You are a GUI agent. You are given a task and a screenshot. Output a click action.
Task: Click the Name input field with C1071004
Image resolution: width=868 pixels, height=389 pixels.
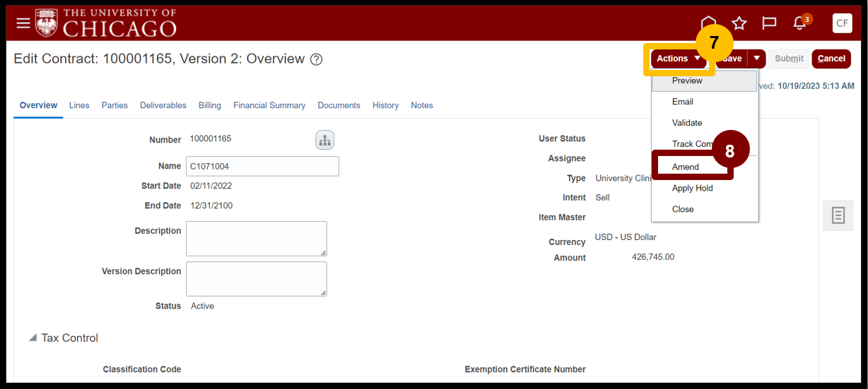262,167
